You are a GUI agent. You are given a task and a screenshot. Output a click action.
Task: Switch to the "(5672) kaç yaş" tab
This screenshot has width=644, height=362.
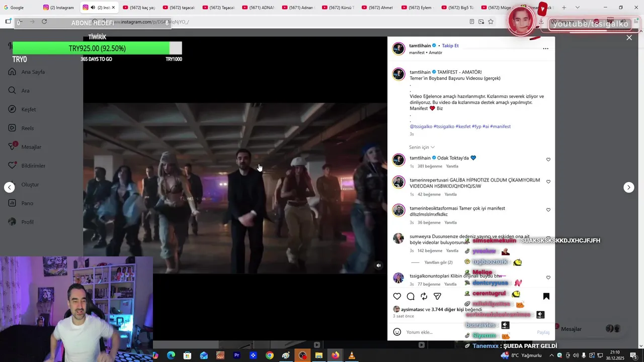(139, 8)
